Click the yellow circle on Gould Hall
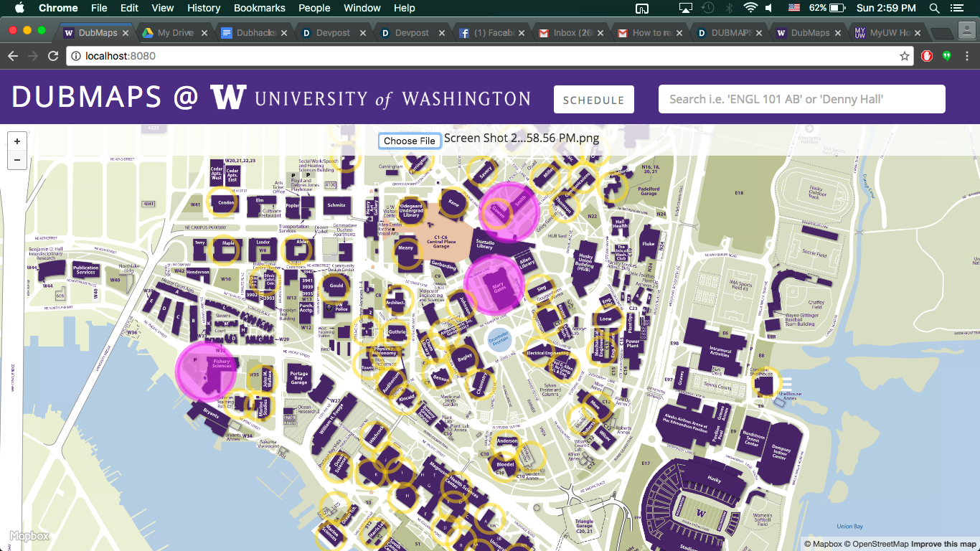The image size is (980, 551). [x=336, y=288]
